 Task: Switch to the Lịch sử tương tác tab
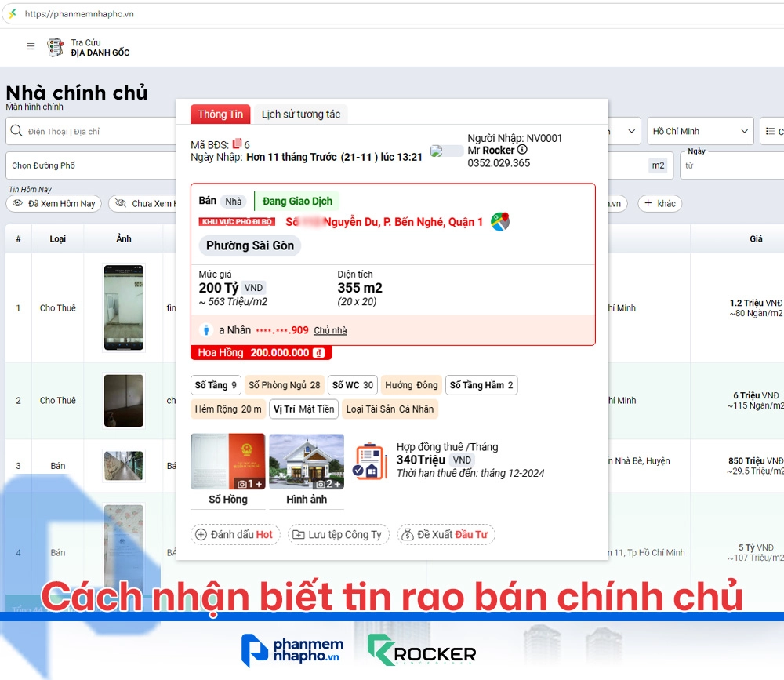tap(301, 115)
